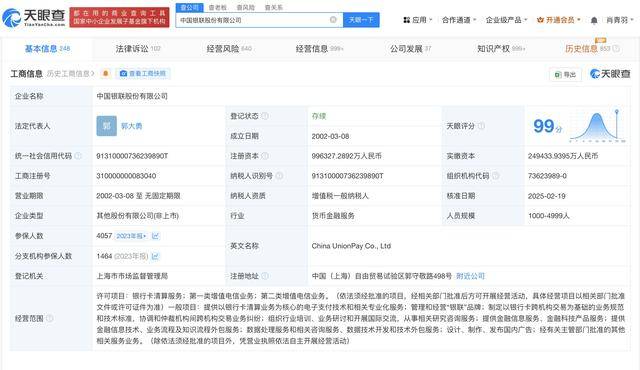Select the 查关系 search mode tab
This screenshot has height=370, width=640.
click(273, 7)
